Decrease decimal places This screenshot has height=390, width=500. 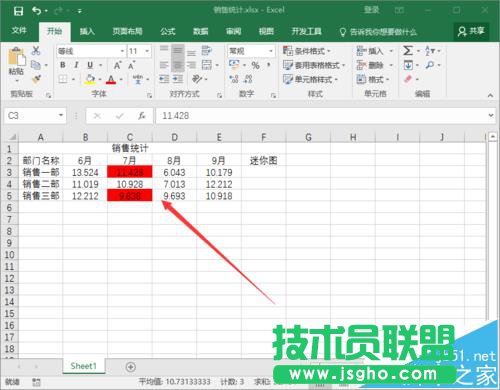248,79
